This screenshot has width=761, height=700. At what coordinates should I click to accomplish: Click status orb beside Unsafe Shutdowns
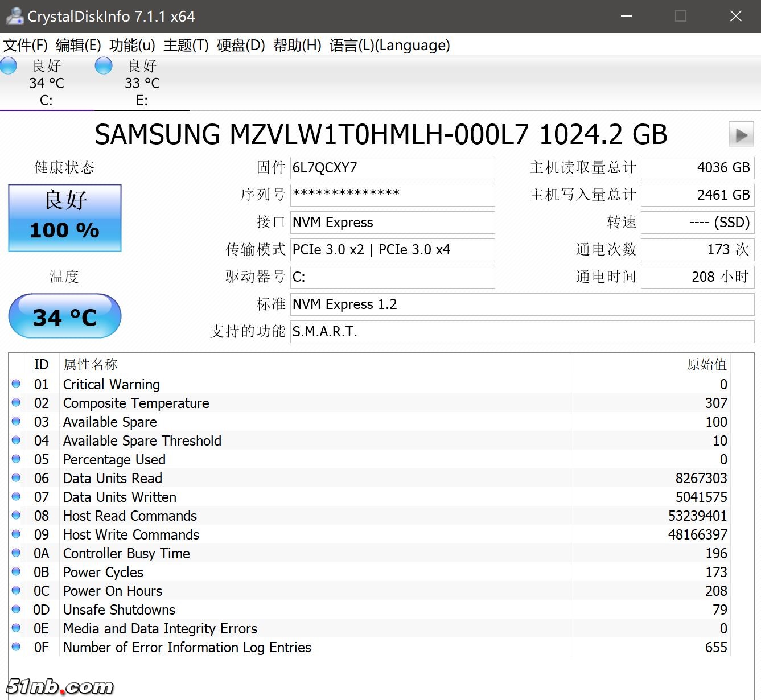click(x=16, y=610)
